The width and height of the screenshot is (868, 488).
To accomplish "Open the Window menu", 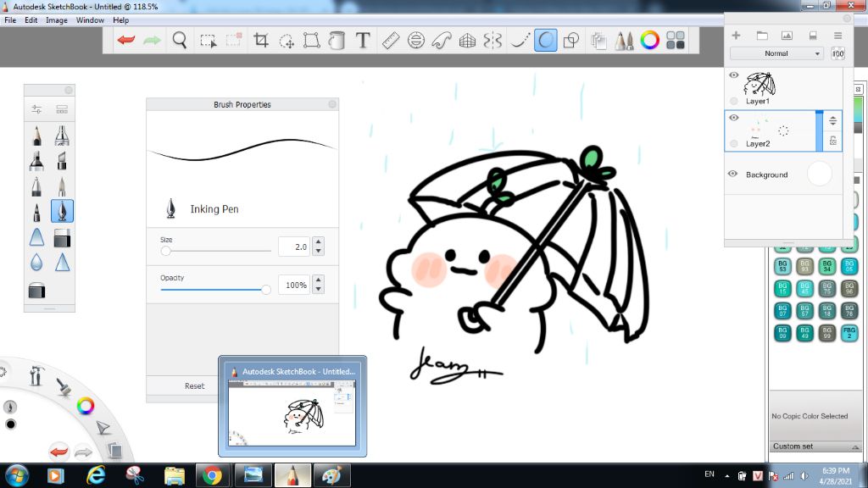I will (90, 20).
